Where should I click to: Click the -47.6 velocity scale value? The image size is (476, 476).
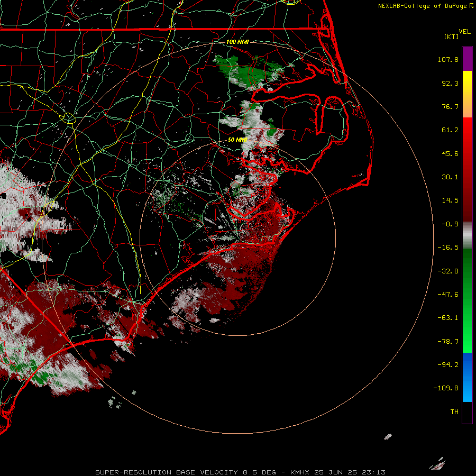click(x=448, y=295)
